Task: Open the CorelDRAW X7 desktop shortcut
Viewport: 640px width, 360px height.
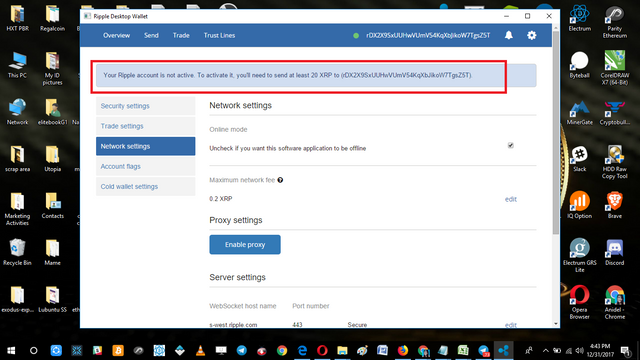Action: tap(615, 68)
